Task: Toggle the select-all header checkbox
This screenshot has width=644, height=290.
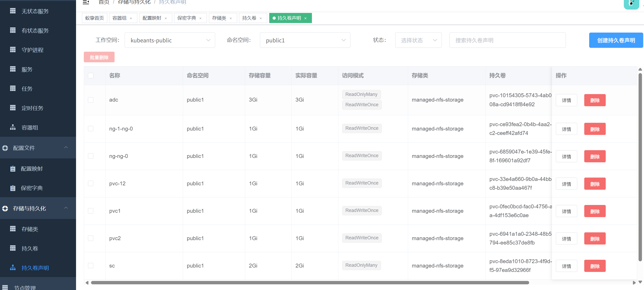Action: tap(91, 75)
